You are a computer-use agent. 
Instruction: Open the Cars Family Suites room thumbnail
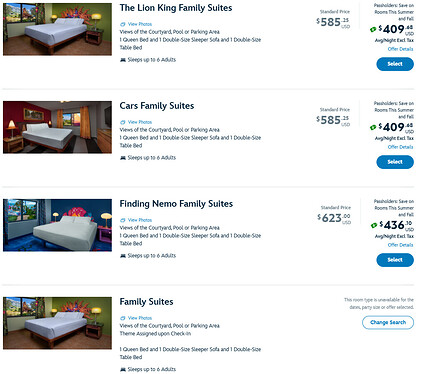57,127
